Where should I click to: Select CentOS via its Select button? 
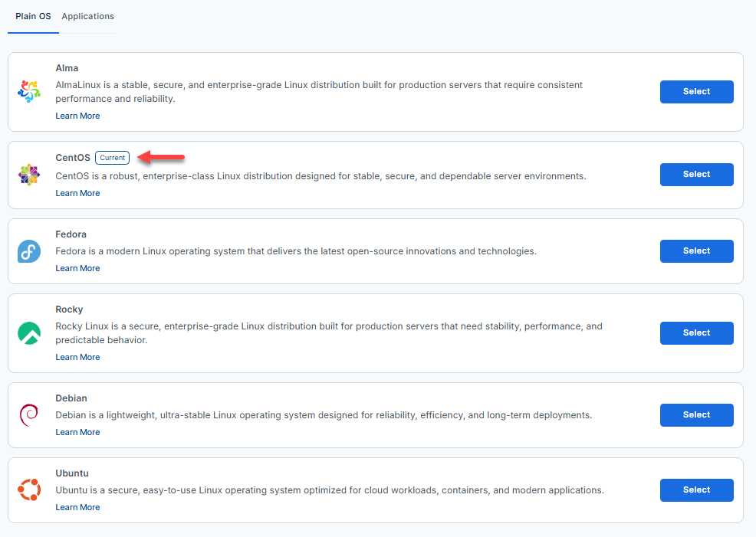click(x=696, y=175)
